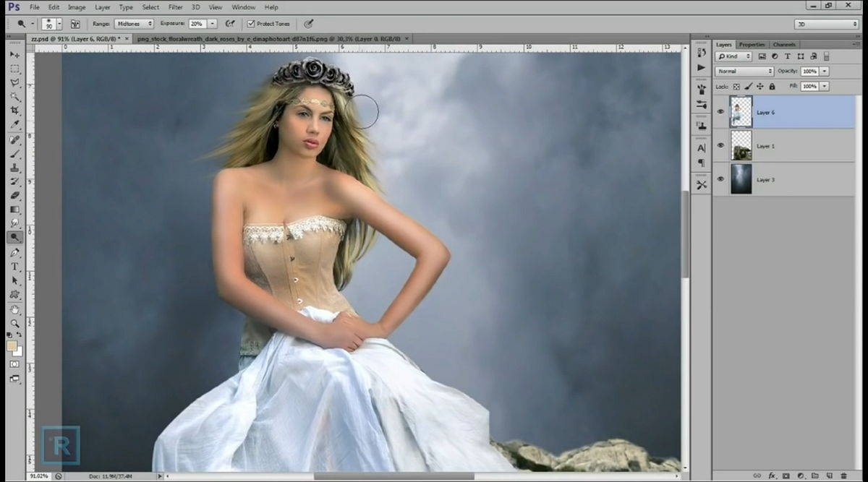
Task: Open the Fill dropdown arrow
Action: click(x=825, y=86)
